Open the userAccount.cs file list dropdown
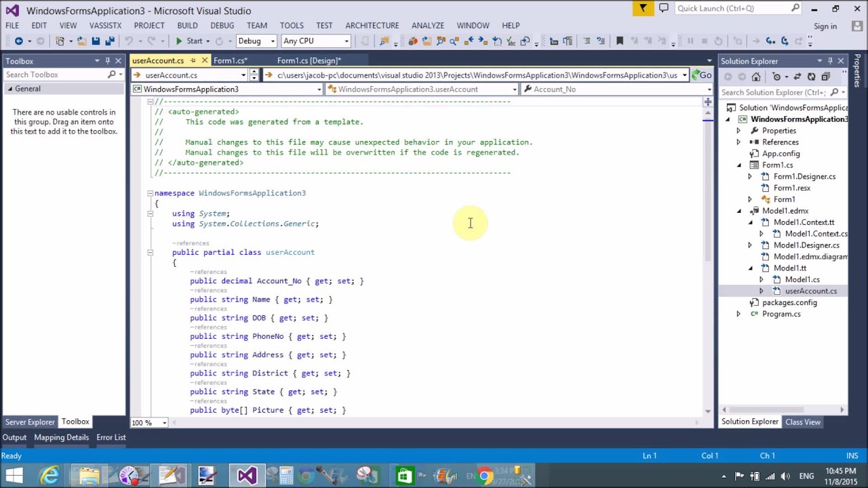The width and height of the screenshot is (868, 488). point(243,75)
